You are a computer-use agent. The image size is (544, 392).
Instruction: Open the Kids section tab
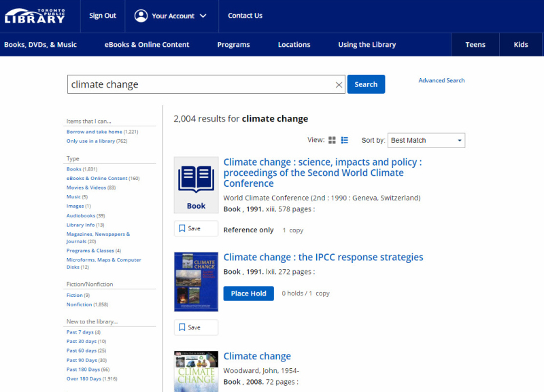coord(520,44)
